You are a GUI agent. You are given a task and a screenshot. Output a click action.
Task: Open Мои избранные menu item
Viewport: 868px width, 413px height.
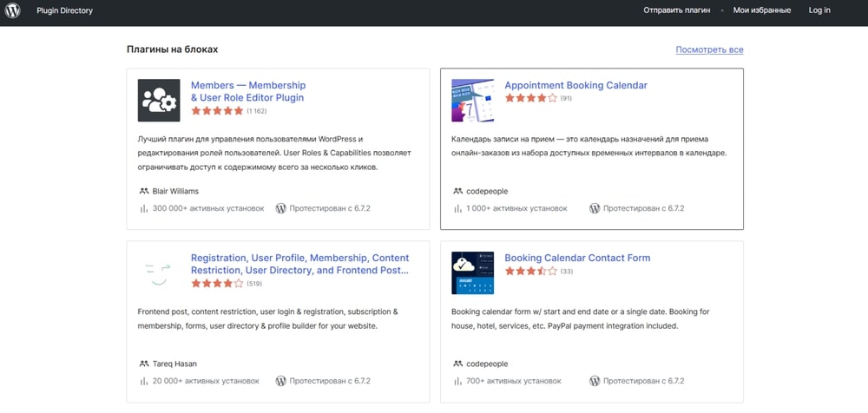[762, 10]
